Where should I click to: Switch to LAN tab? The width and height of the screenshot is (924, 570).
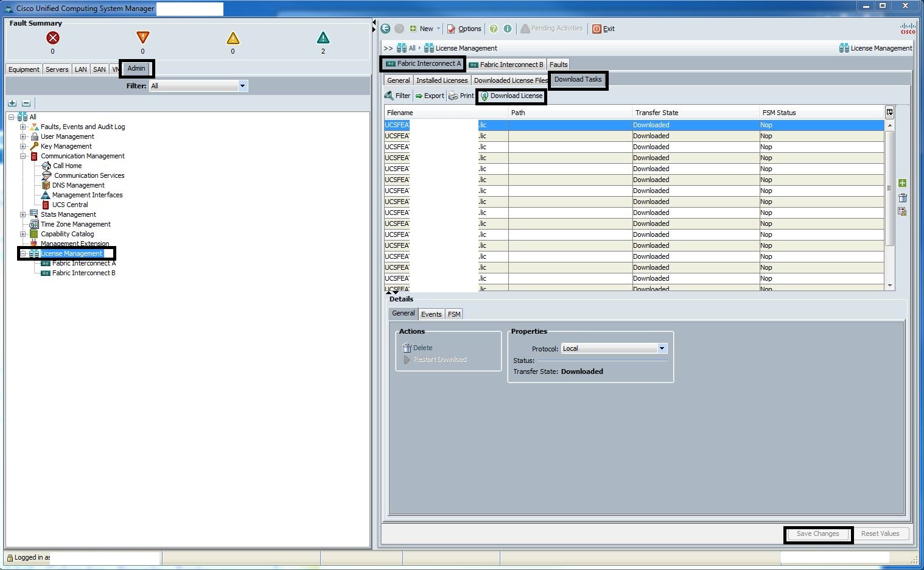tap(81, 69)
